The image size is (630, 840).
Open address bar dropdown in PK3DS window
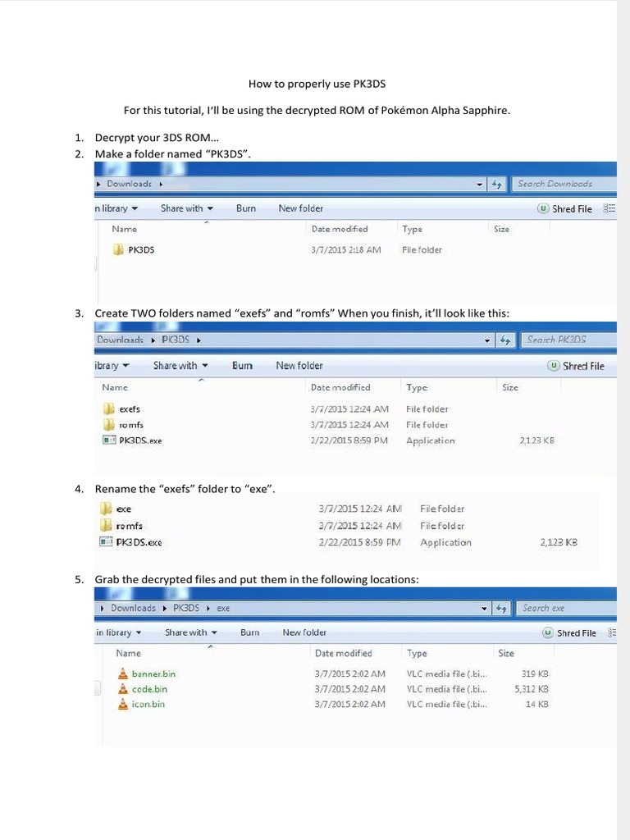click(x=487, y=340)
